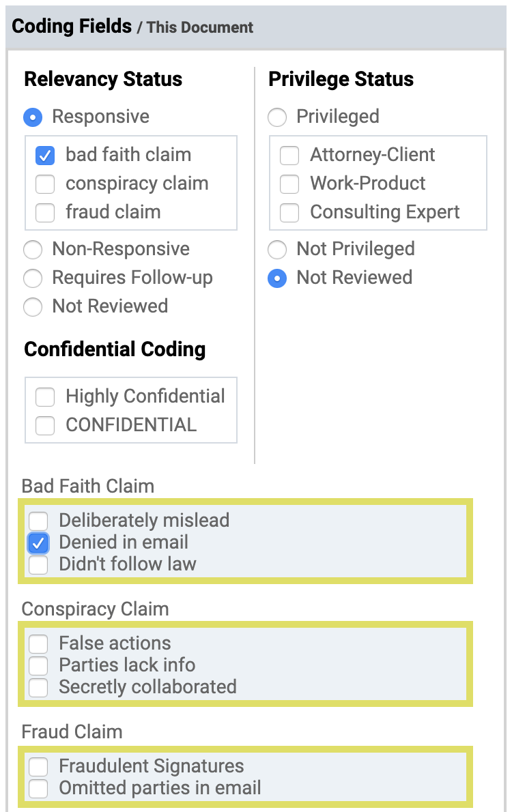
Task: Check the Highly Confidential checkbox
Action: [x=45, y=397]
